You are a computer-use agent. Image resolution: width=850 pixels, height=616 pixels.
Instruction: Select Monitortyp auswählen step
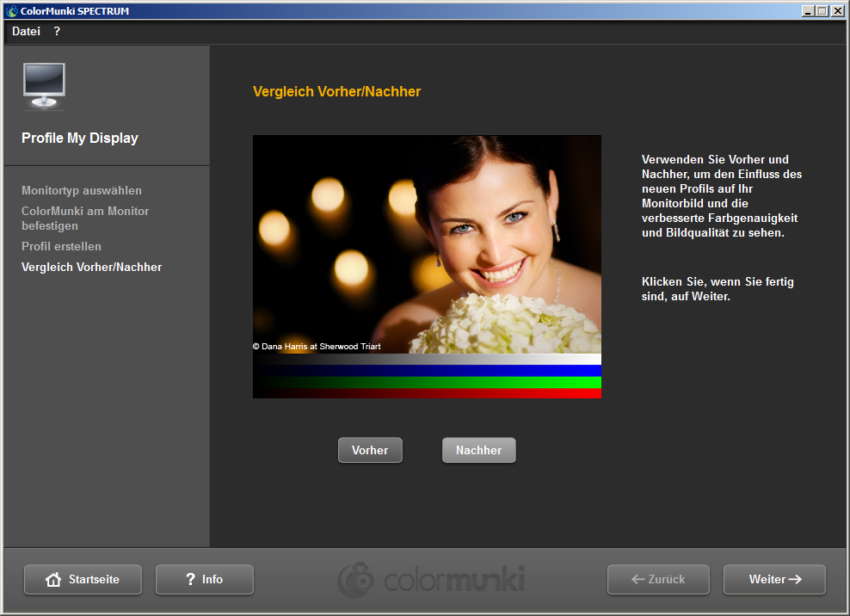(82, 190)
